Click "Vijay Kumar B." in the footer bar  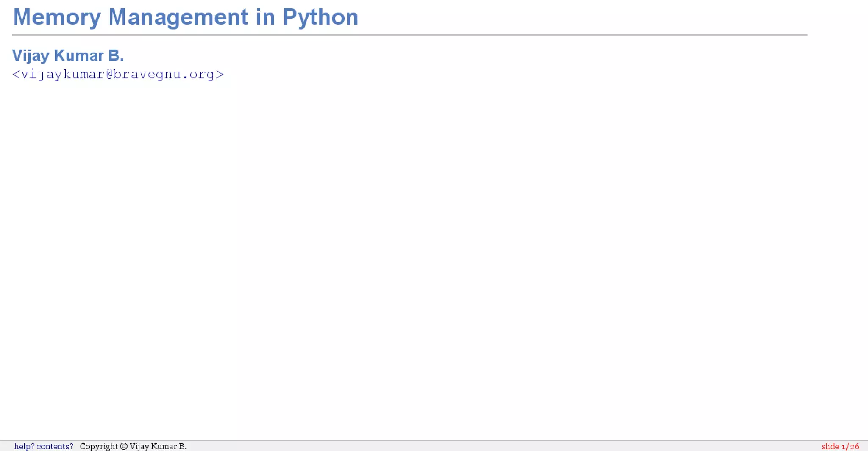pyautogui.click(x=158, y=446)
